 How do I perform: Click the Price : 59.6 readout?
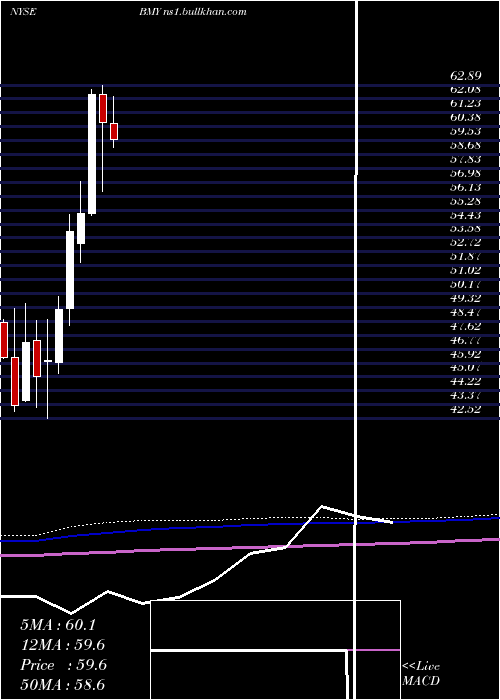[x=63, y=665]
